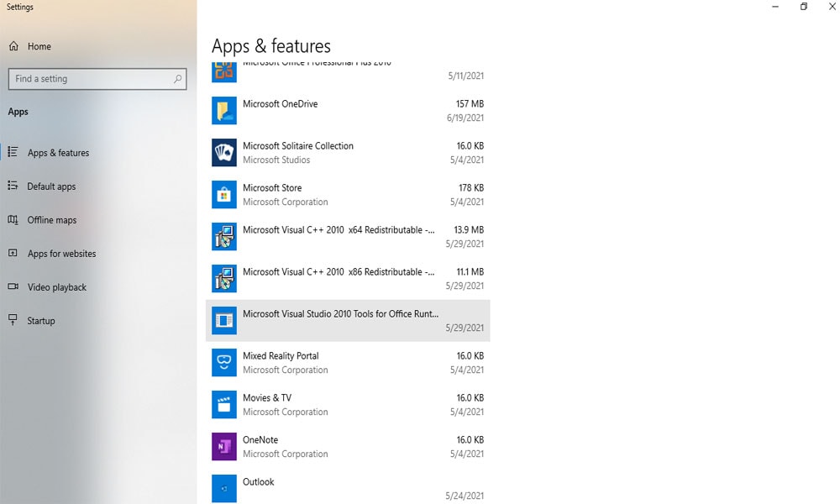Select Visual C++ 2010 x64 Redistributable name
This screenshot has width=840, height=504.
(339, 230)
